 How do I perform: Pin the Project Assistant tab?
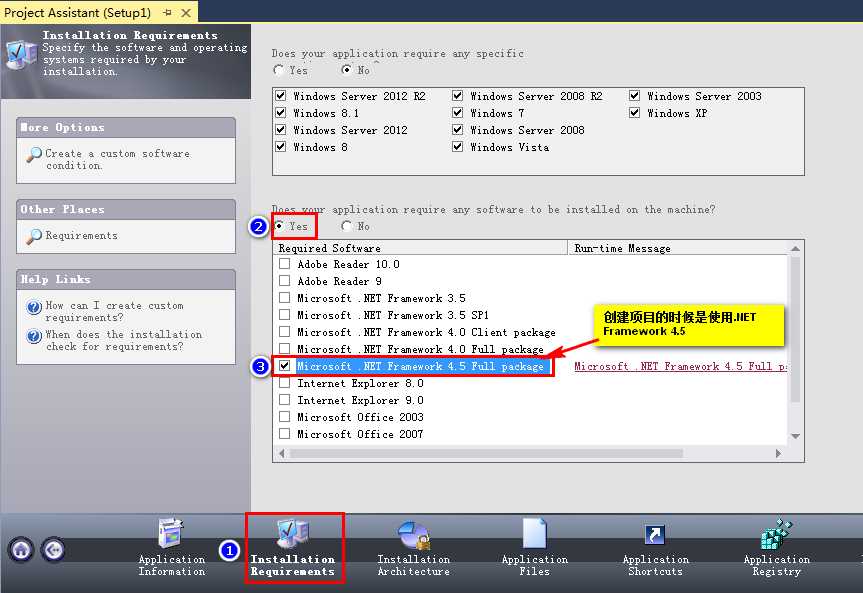[167, 12]
